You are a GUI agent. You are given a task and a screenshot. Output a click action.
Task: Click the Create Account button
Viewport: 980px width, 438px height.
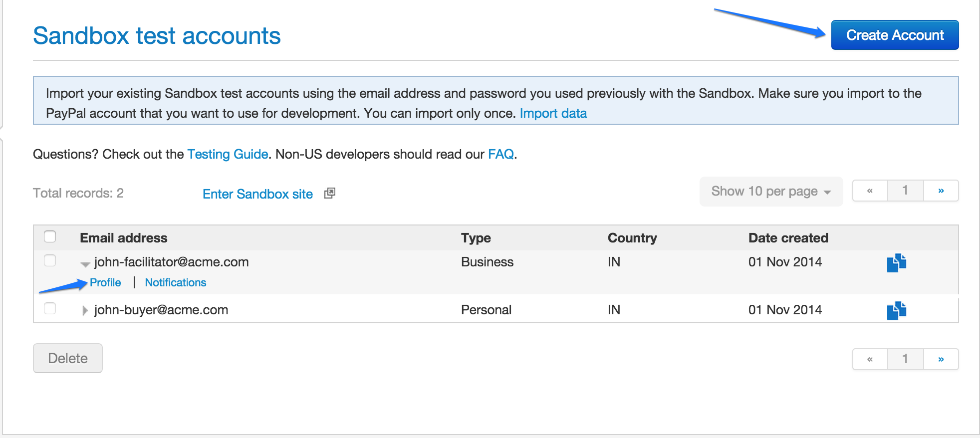[x=895, y=35]
